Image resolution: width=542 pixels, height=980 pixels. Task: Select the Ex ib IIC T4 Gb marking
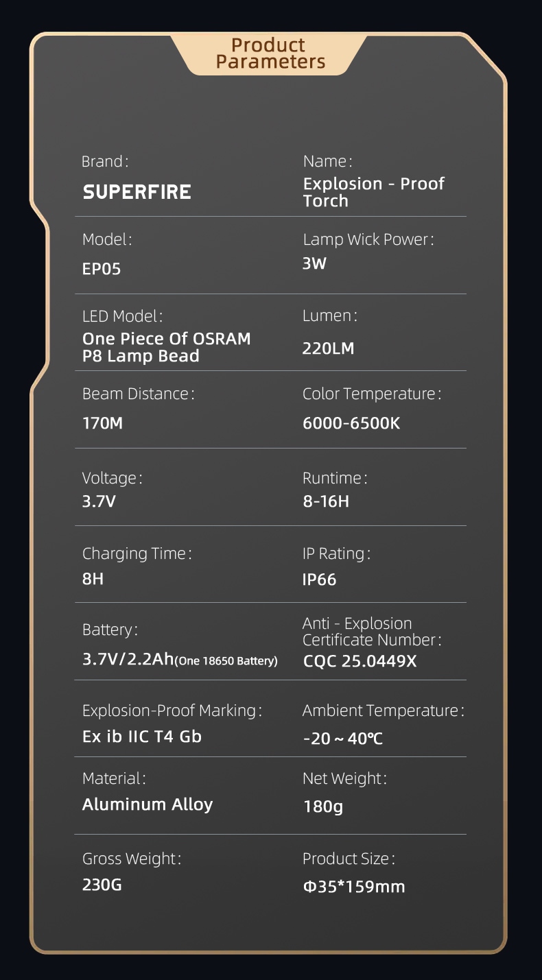point(142,737)
